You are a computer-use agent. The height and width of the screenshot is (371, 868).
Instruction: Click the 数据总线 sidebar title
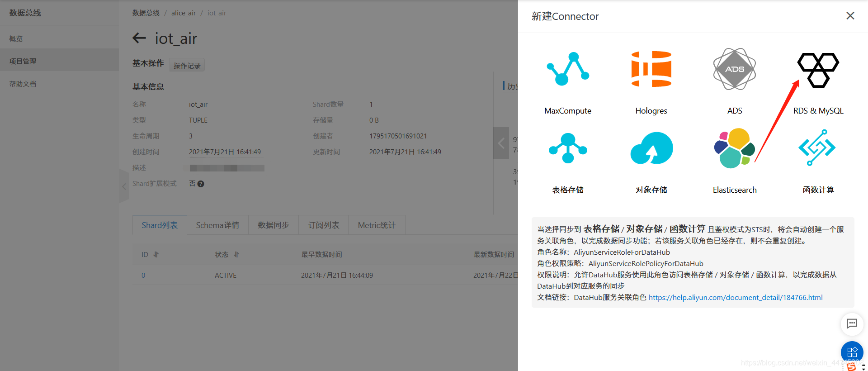tap(25, 13)
